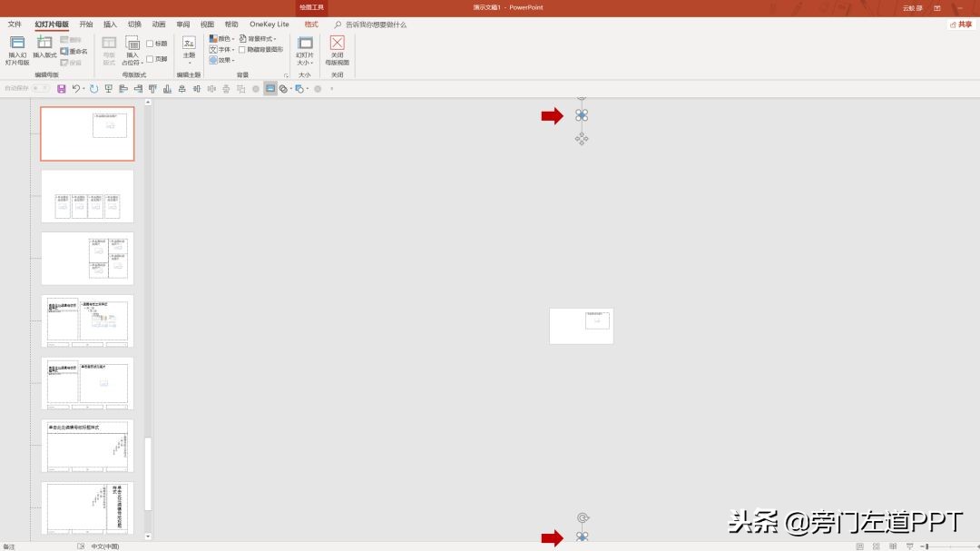Screen dimensions: 980x551
Task: Open the Effects (效果) dropdown
Action: point(222,60)
